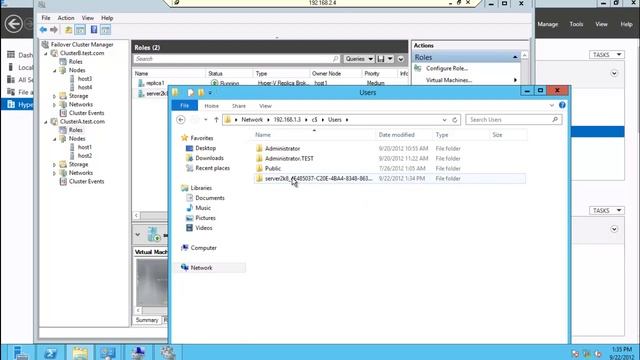Click the taskbar clock showing 1:35 PM
640x360 pixels.
(x=622, y=349)
